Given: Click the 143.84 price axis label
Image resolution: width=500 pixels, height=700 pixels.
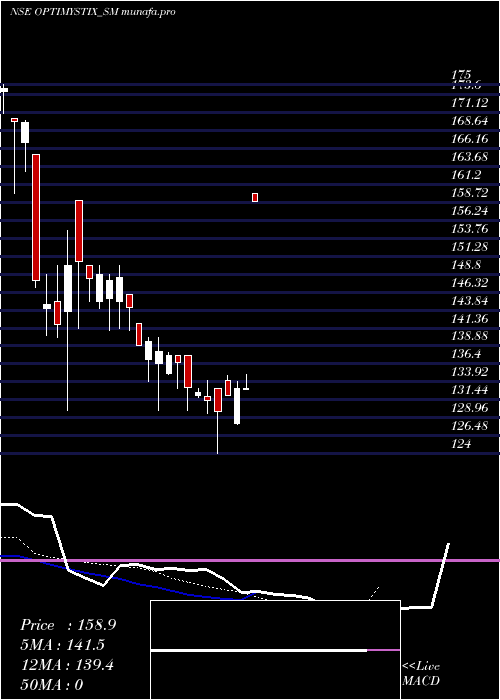Looking at the screenshot, I should tap(470, 301).
